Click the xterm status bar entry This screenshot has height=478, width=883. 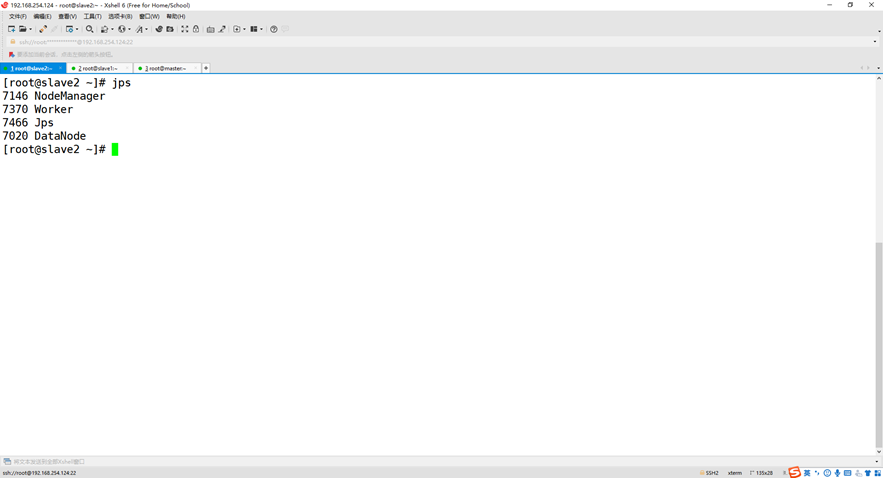735,473
